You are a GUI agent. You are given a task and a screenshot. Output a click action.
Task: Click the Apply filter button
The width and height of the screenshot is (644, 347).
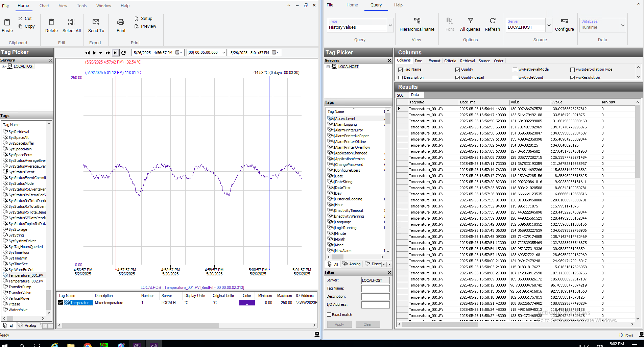point(339,324)
